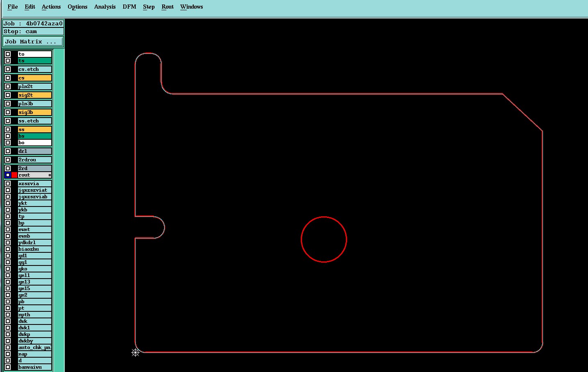Select the rout layer name

[35, 175]
